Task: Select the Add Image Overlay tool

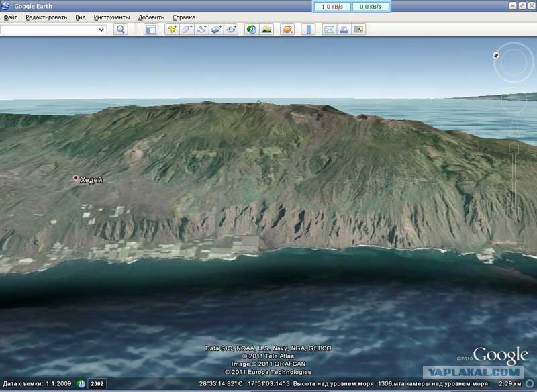Action: point(216,30)
